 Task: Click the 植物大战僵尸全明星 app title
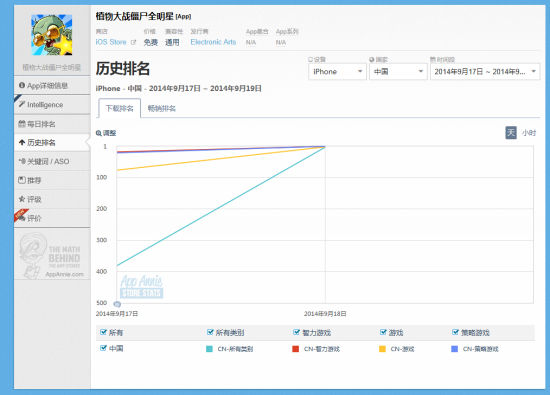pyautogui.click(x=135, y=16)
